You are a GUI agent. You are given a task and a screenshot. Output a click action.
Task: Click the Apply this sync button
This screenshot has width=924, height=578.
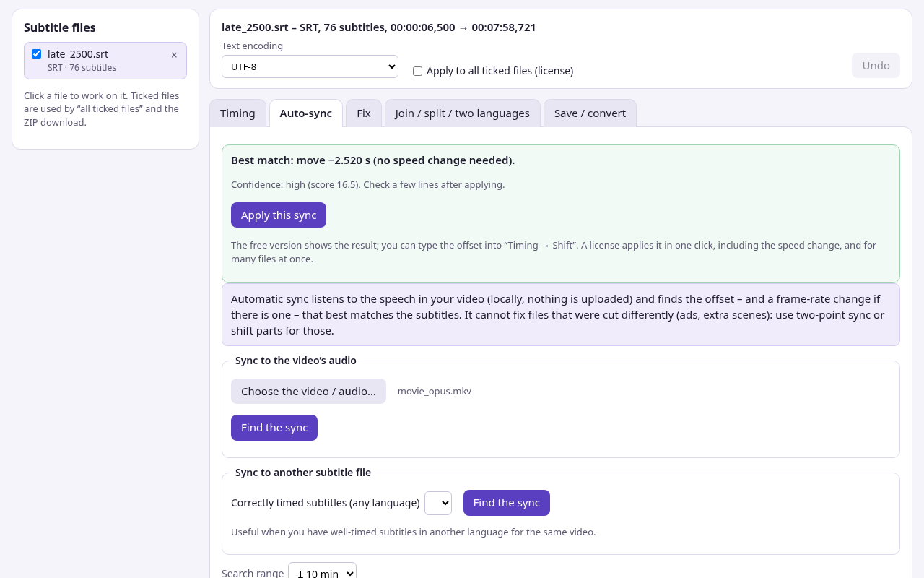[279, 215]
